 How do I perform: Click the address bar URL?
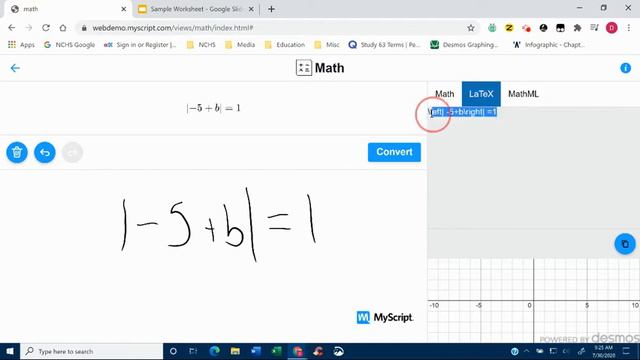click(173, 28)
